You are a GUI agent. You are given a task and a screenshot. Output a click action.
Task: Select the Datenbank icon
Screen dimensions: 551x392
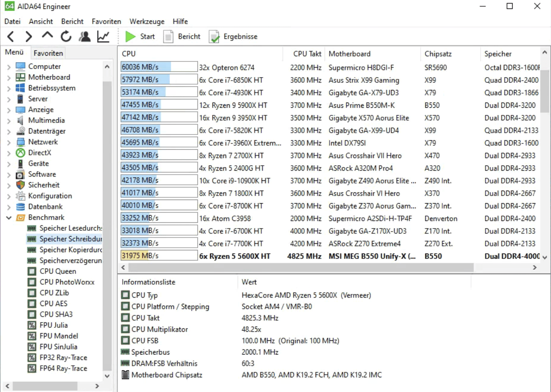tap(21, 207)
